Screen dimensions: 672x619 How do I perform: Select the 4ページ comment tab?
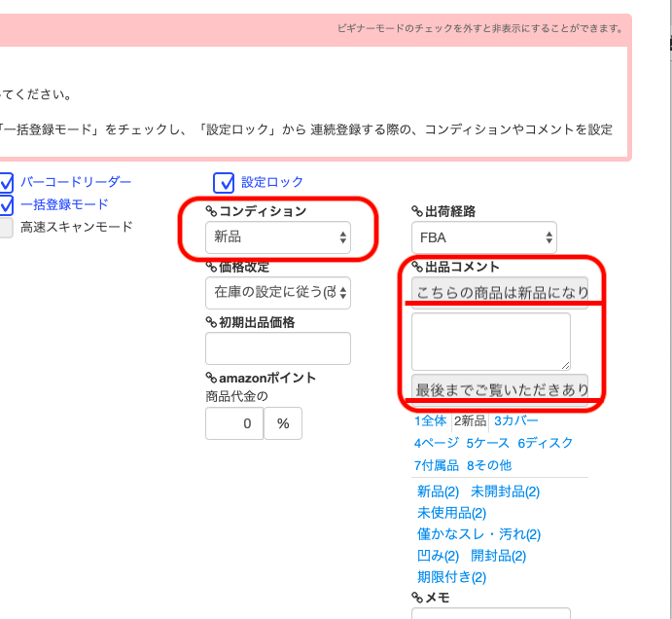point(437,443)
